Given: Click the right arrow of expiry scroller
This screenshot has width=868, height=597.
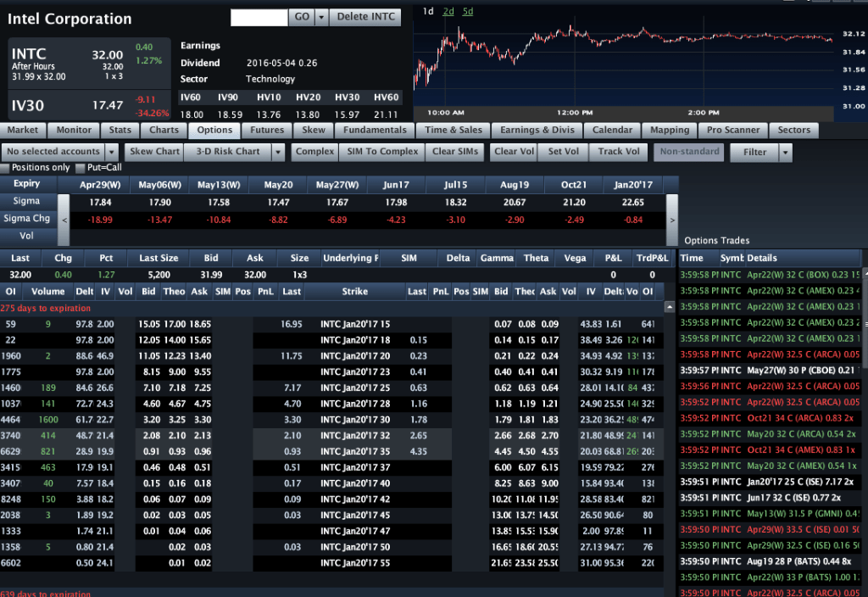Looking at the screenshot, I should click(672, 220).
